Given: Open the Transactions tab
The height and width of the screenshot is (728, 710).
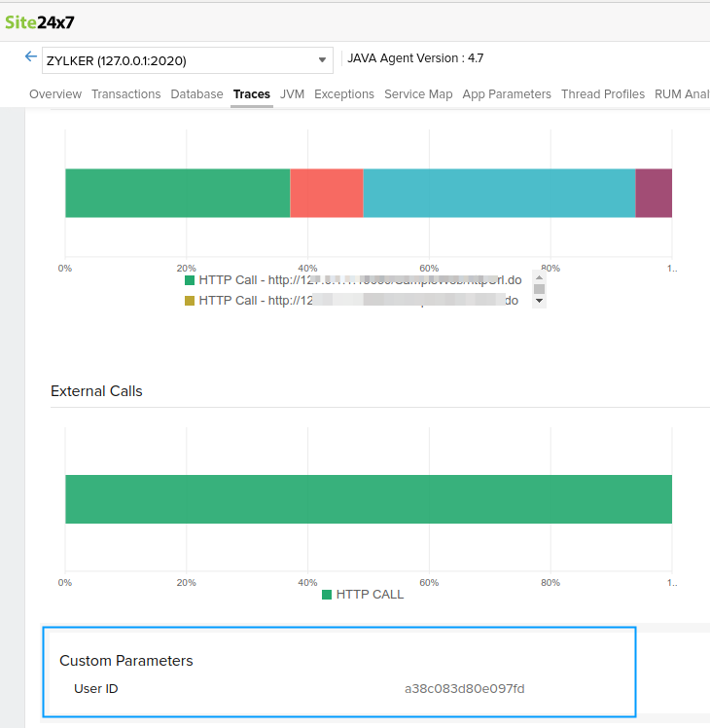Looking at the screenshot, I should point(125,94).
